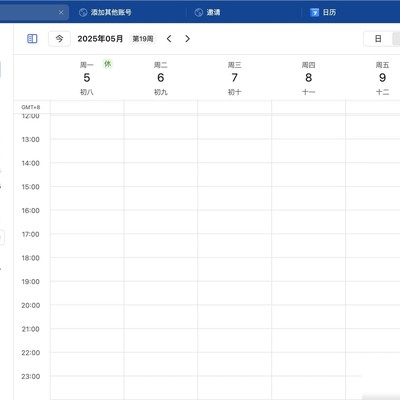Select Thursday 8 date header
Screen dimensions: 400x400
[309, 78]
